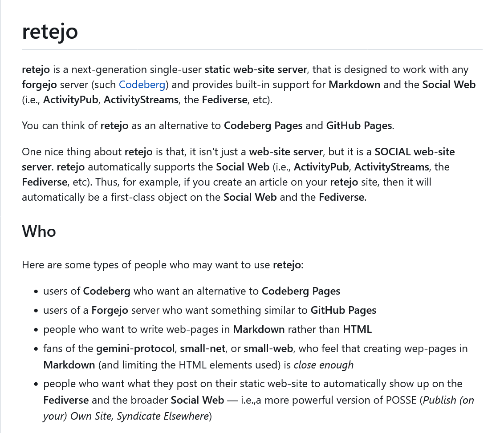Click bold "HTML" in the third bullet item
Image resolution: width=504 pixels, height=433 pixels.
point(358,329)
